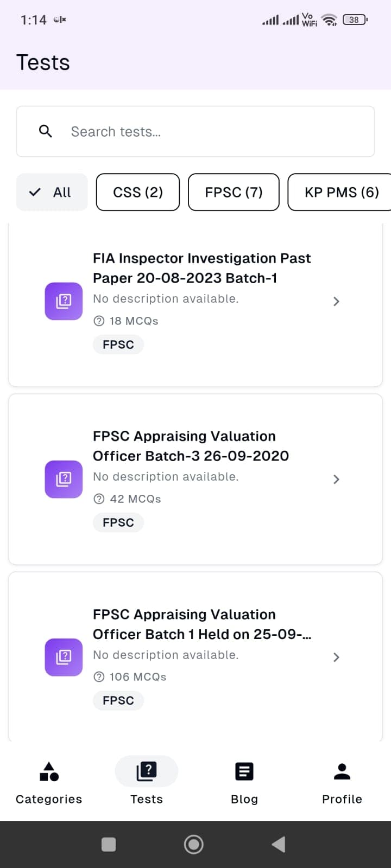Open the Blog icon in bottom bar
The image size is (391, 868).
244,771
